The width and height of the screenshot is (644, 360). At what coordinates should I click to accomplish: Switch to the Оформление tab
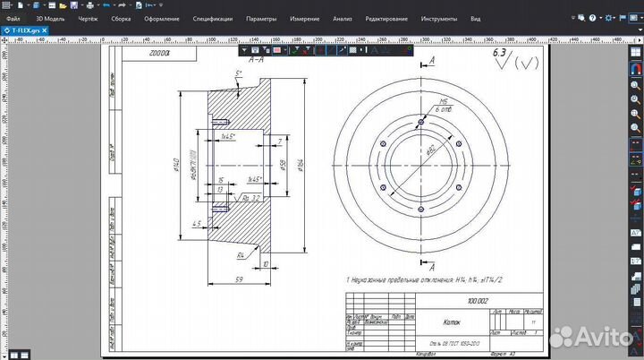pyautogui.click(x=161, y=19)
